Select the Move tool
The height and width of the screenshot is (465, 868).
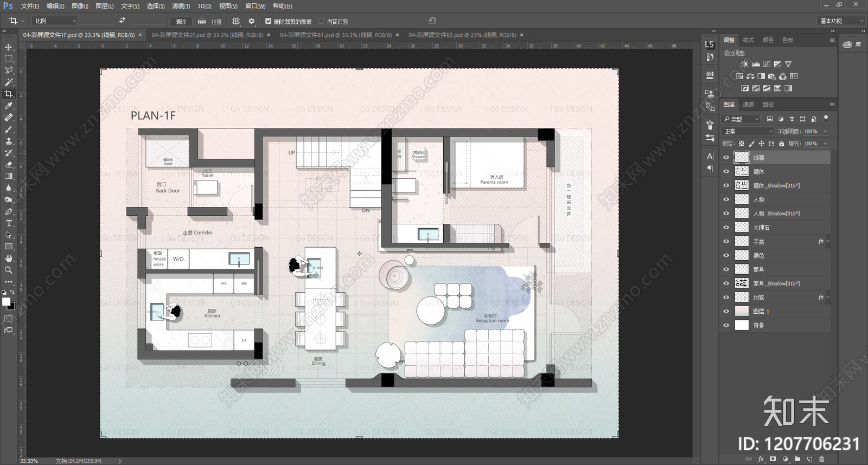(x=9, y=47)
